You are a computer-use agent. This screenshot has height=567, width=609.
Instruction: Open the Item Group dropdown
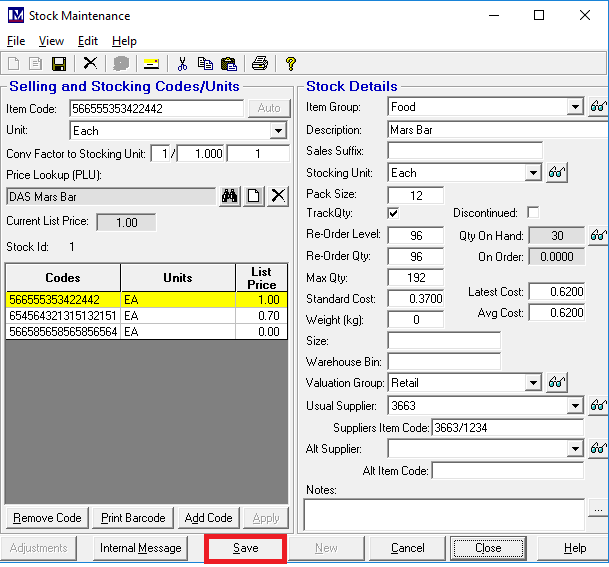point(574,107)
